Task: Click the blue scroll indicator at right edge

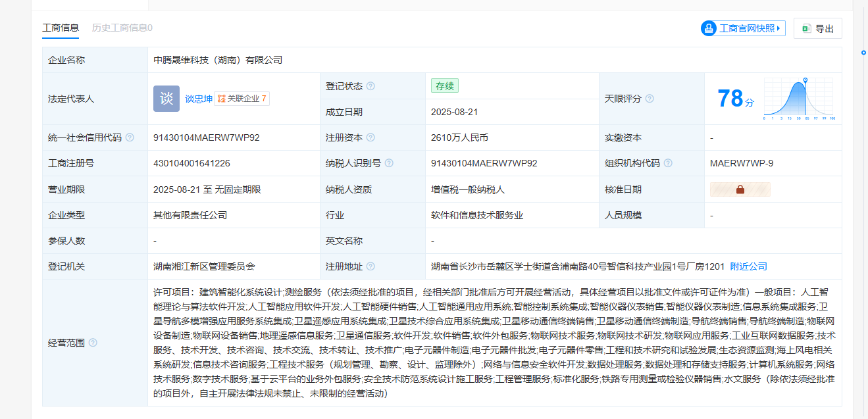Action: point(863,52)
